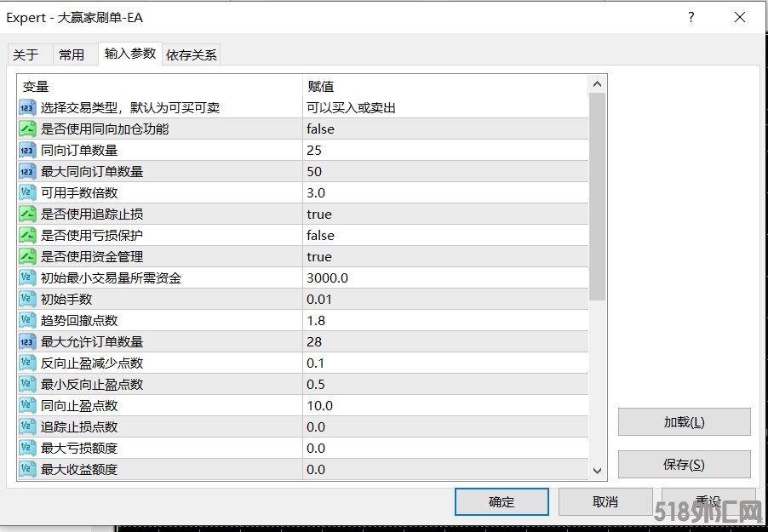Click double icon beside 追踪止损点数
This screenshot has height=532, width=768.
27,426
